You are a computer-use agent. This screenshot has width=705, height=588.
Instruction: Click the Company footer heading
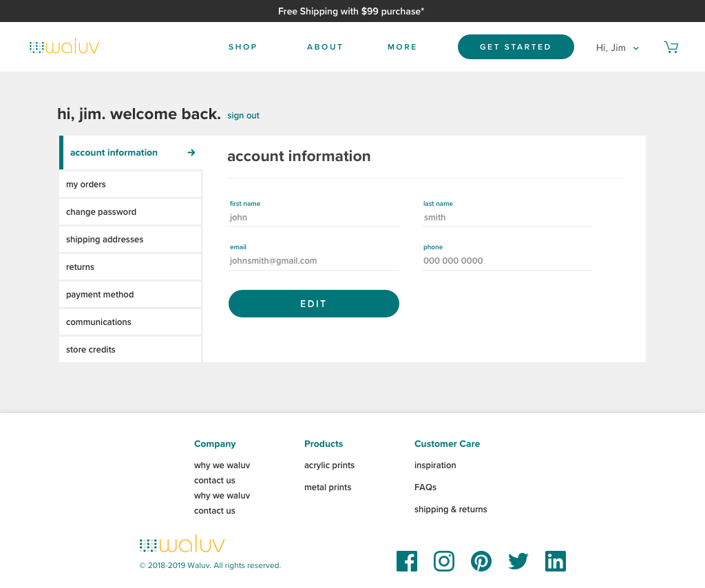[215, 443]
